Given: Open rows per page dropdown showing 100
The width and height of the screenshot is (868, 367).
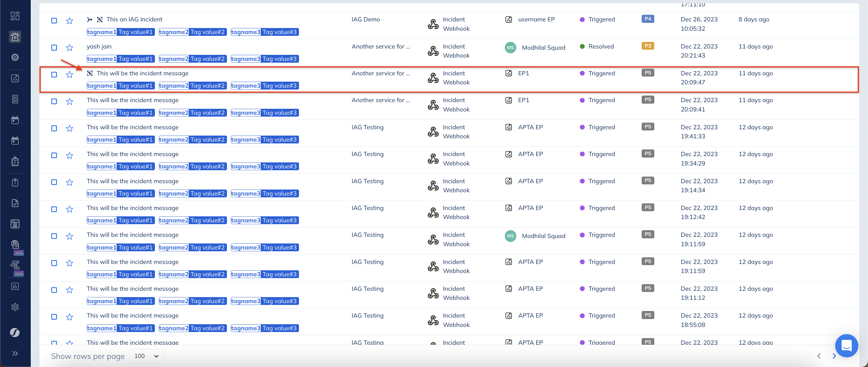Looking at the screenshot, I should click(x=146, y=356).
